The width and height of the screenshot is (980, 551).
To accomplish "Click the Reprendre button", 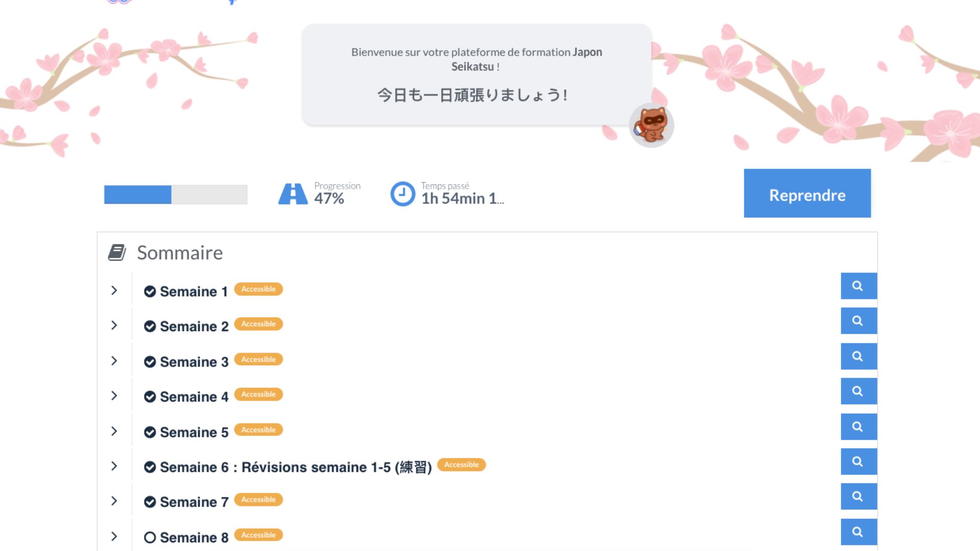I will tap(807, 193).
